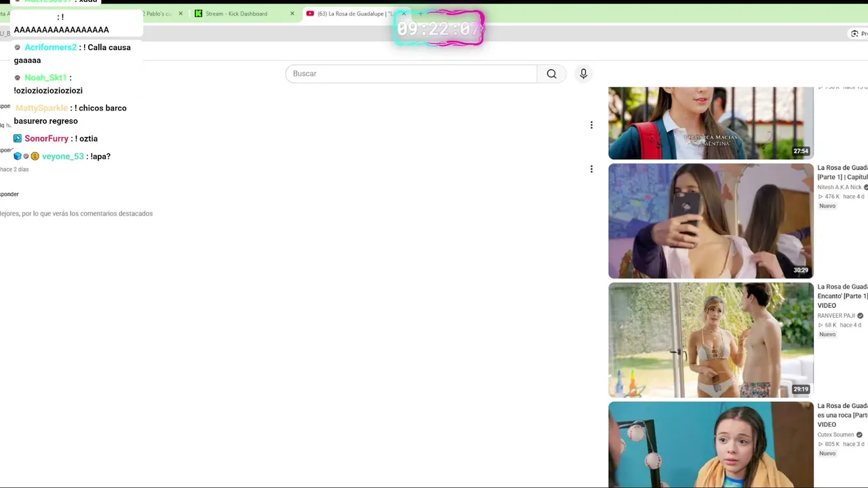The height and width of the screenshot is (488, 868).
Task: Click the 'hace 2 días' comment timestamp
Action: click(14, 169)
